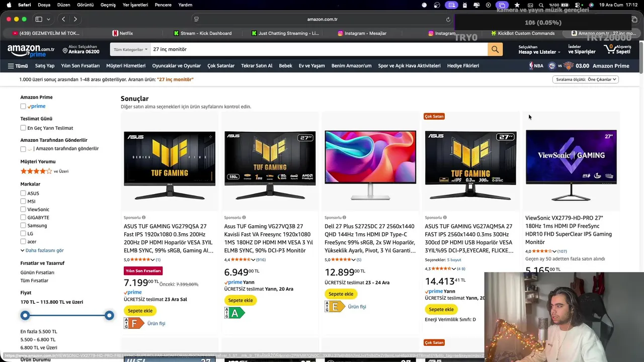Check the ASUS brand checkbox
This screenshot has width=644, height=362.
tap(23, 193)
